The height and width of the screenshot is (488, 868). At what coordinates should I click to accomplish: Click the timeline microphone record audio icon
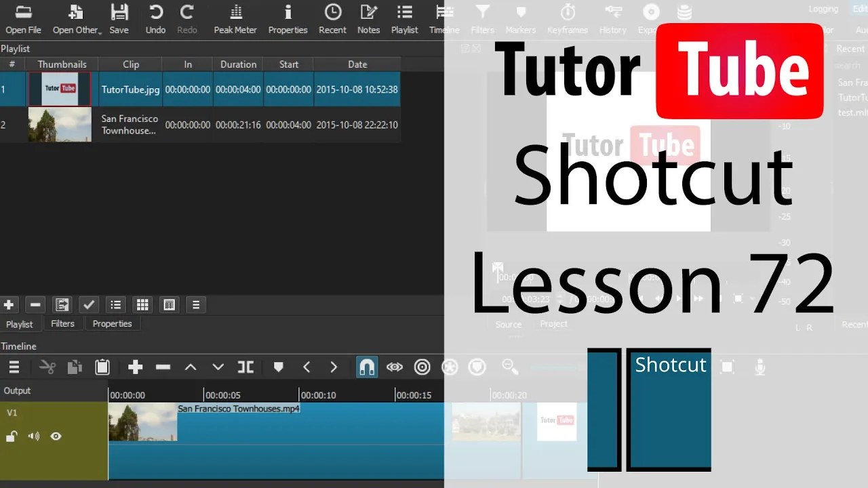[x=760, y=367]
